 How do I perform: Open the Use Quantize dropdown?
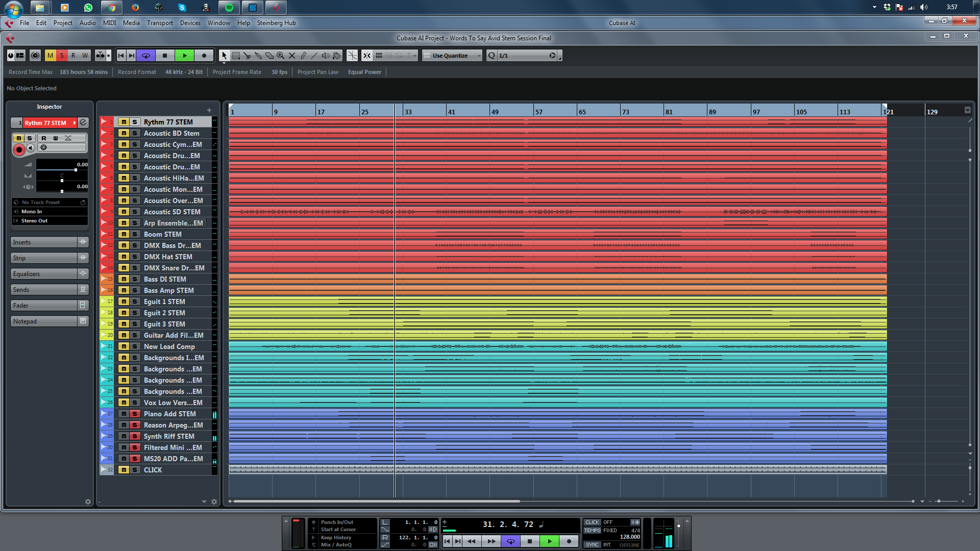[x=452, y=56]
